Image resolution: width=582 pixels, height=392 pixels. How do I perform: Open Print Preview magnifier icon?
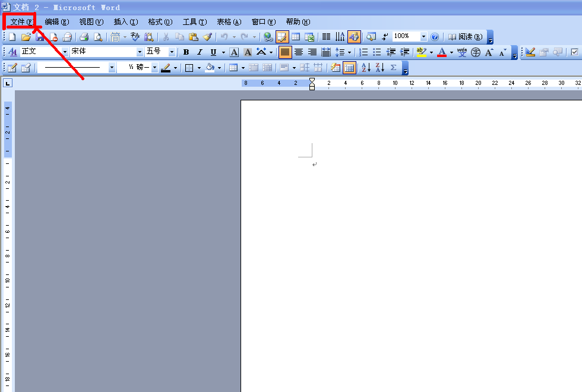98,37
